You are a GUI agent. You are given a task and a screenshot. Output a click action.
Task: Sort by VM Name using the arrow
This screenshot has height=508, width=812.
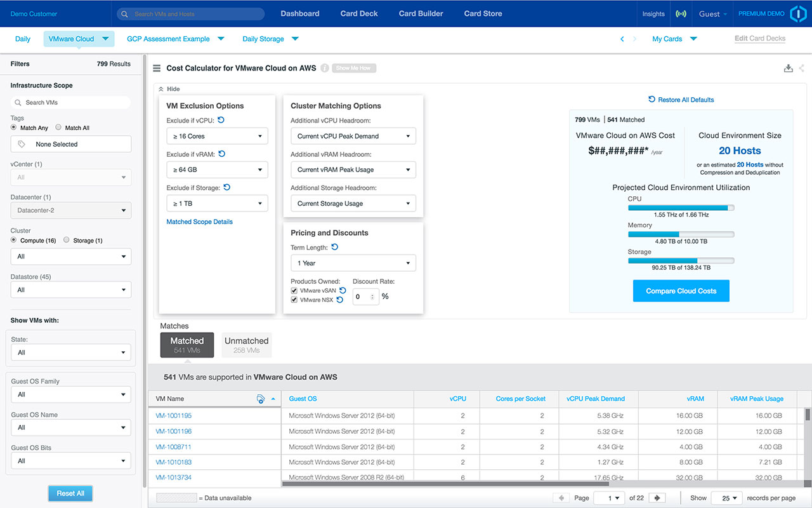[x=273, y=399]
